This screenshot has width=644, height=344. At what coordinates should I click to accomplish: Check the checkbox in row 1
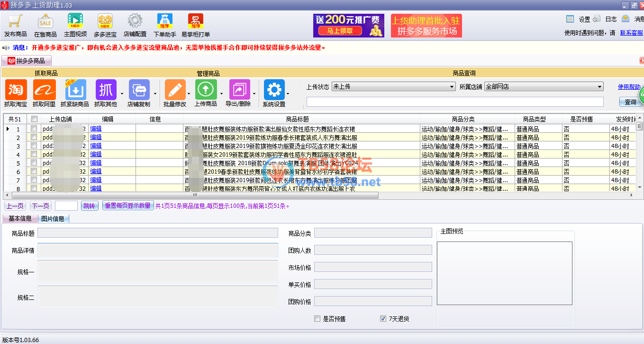(34, 129)
